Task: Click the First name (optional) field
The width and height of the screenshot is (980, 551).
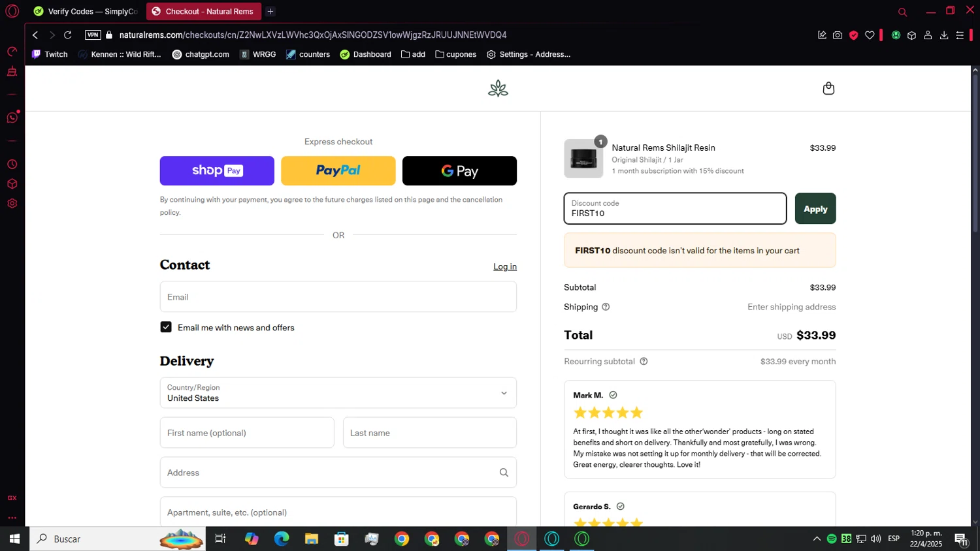Action: pos(247,433)
